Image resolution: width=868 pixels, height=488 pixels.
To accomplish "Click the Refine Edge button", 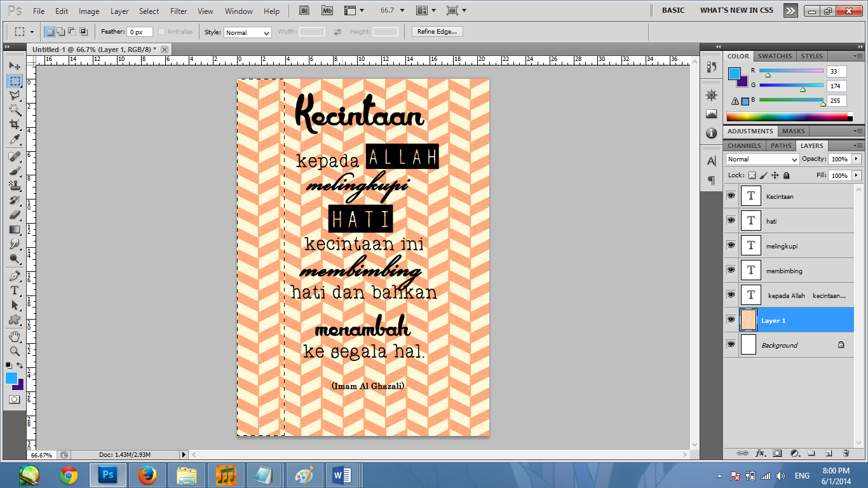I will [437, 32].
